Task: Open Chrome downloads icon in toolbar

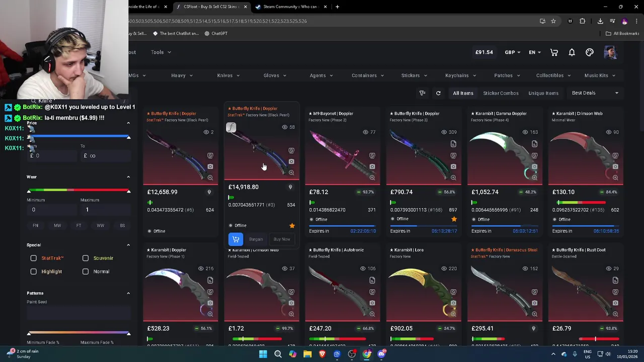Action: click(600, 21)
